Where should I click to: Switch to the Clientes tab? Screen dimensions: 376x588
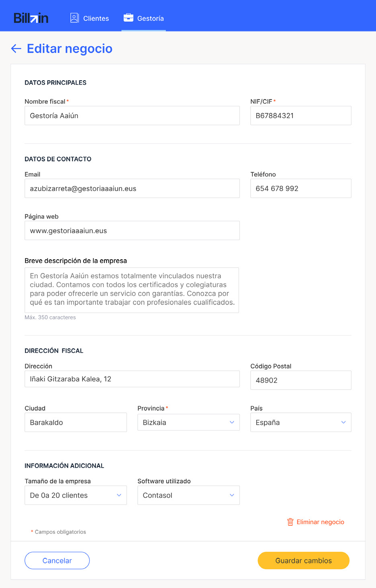[x=90, y=18]
